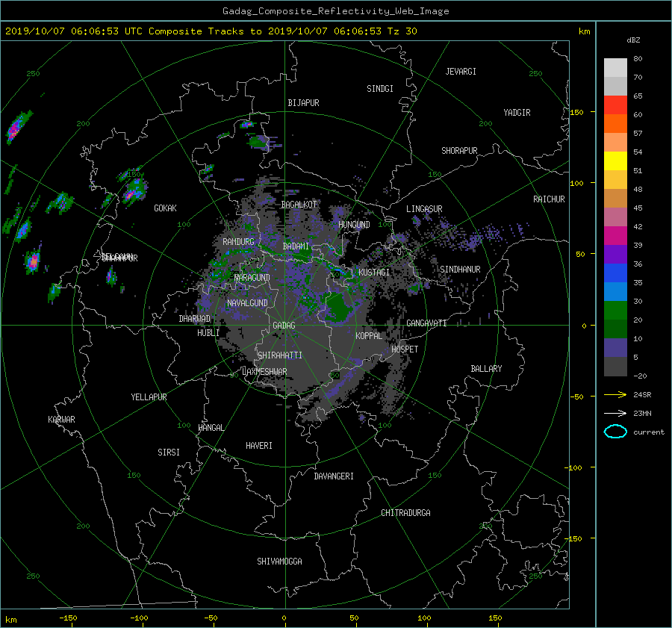
Task: Click the LINGASUR city label
Action: [424, 209]
